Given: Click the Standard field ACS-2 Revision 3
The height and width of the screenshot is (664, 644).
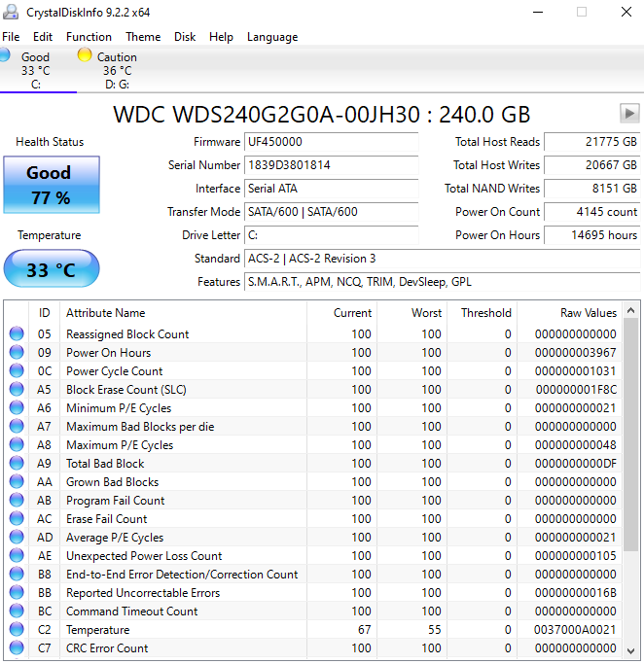Looking at the screenshot, I should tap(442, 259).
